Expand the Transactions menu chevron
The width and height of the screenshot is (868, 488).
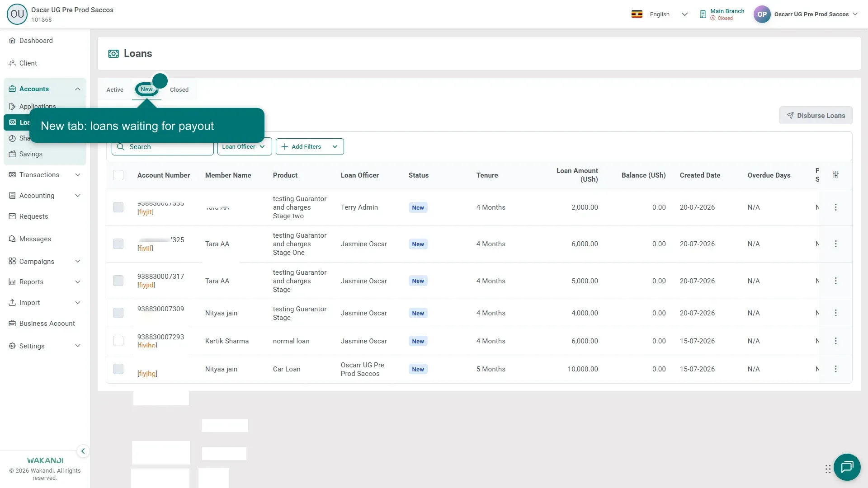pos(78,175)
